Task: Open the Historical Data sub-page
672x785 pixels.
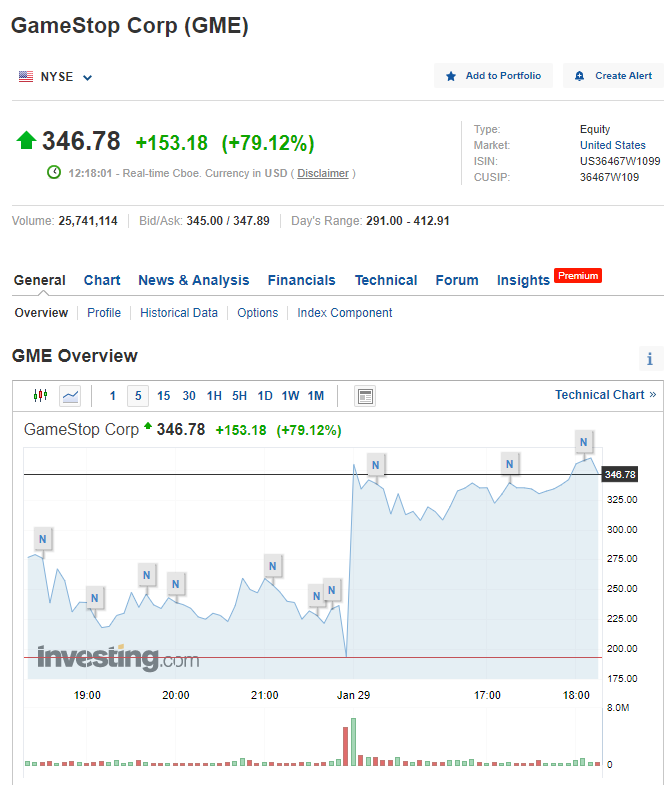Action: [179, 313]
